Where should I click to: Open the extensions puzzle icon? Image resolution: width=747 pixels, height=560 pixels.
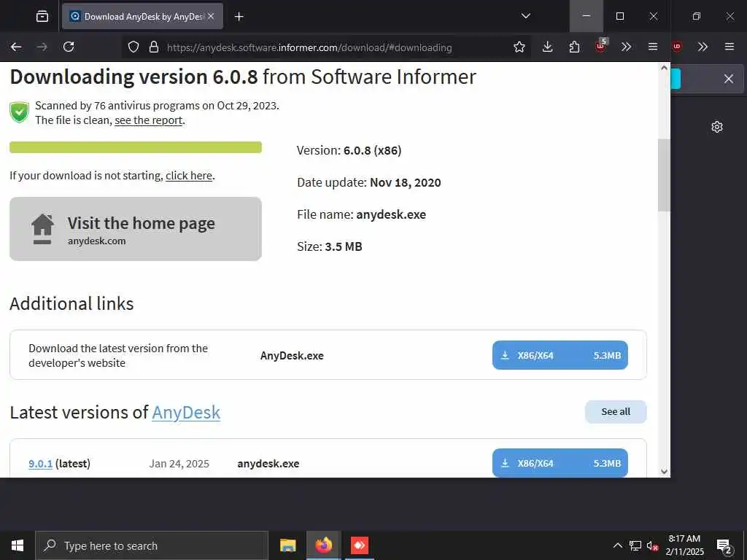[x=575, y=47]
